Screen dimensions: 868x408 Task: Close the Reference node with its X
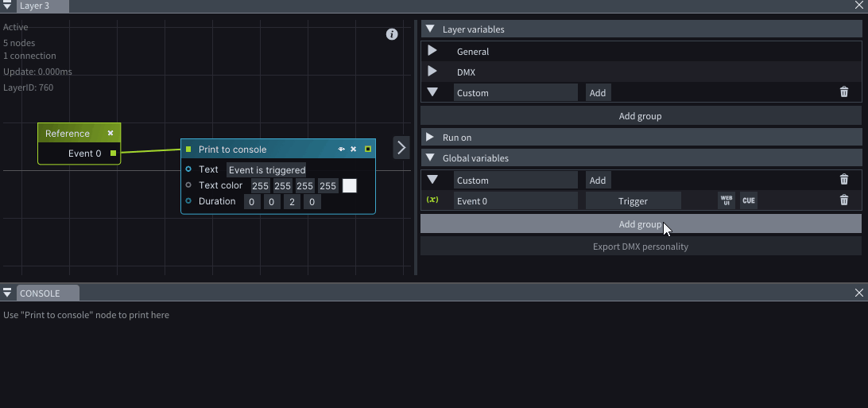coord(110,133)
